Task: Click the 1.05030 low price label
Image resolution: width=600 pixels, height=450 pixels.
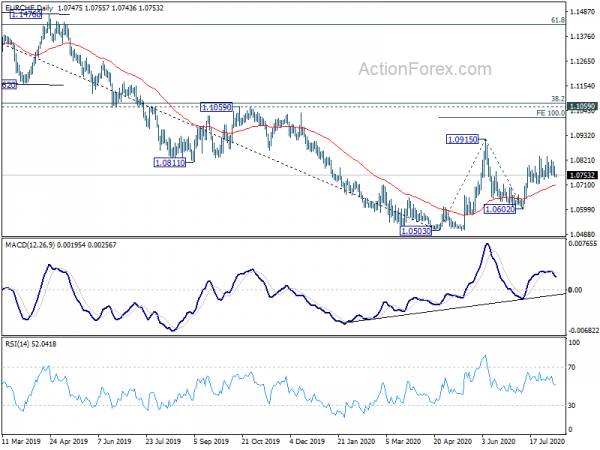Action: pos(415,230)
